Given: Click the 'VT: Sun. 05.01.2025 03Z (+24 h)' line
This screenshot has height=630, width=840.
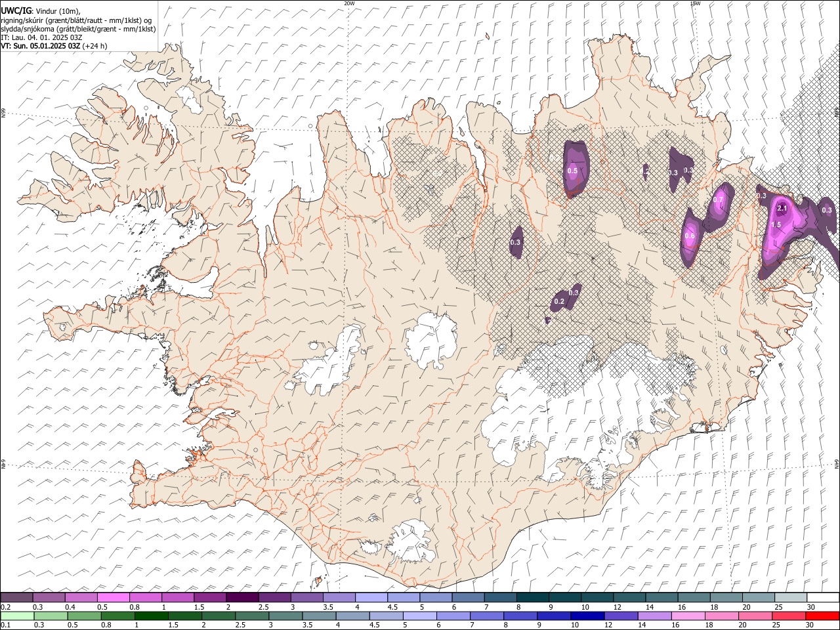Looking at the screenshot, I should point(54,46).
